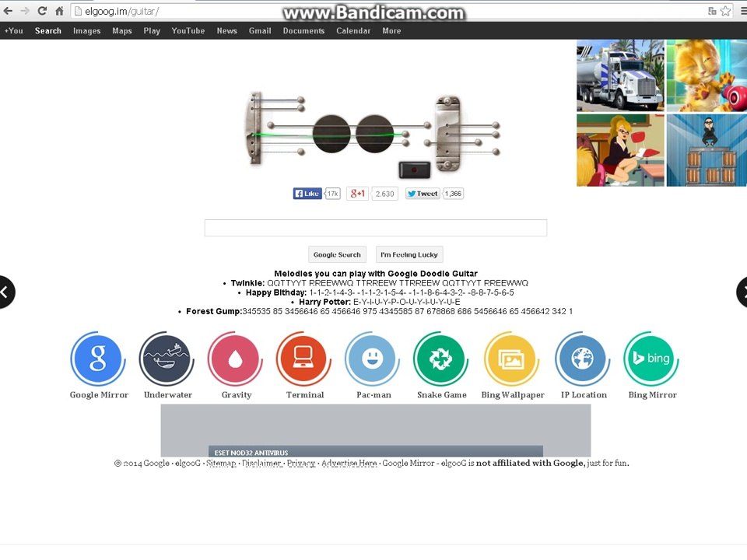This screenshot has height=560, width=747.
Task: Pluck the glowing green guitar string
Action: [328, 135]
